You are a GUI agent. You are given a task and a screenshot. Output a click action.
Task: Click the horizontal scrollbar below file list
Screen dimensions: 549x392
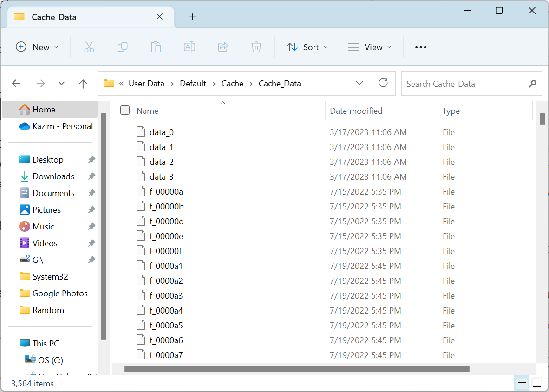(297, 369)
